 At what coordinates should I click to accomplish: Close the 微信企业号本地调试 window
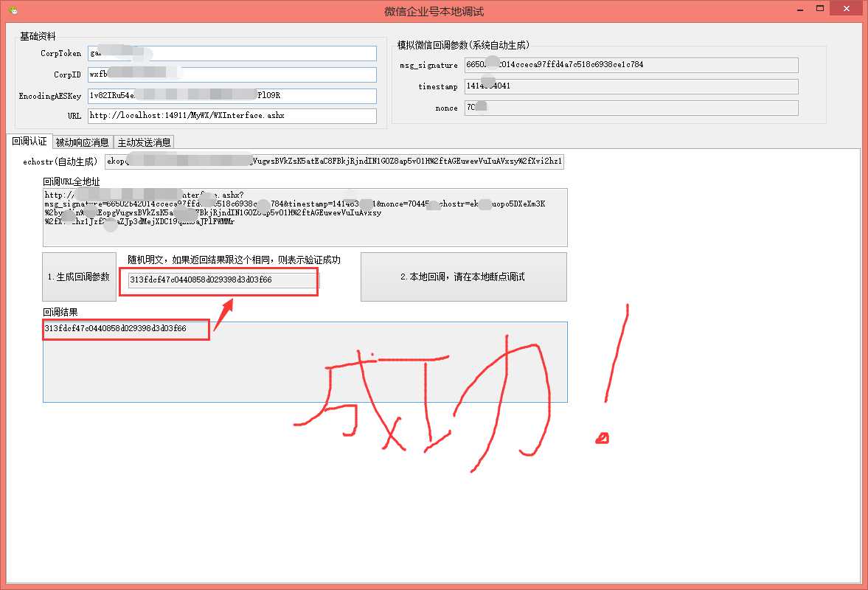[x=847, y=8]
